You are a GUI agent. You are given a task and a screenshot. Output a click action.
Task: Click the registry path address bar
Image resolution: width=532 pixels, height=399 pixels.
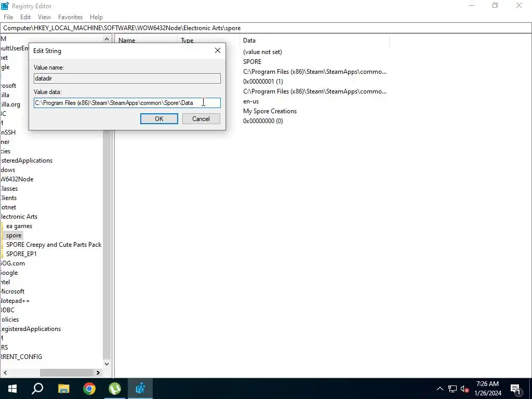[x=266, y=28]
